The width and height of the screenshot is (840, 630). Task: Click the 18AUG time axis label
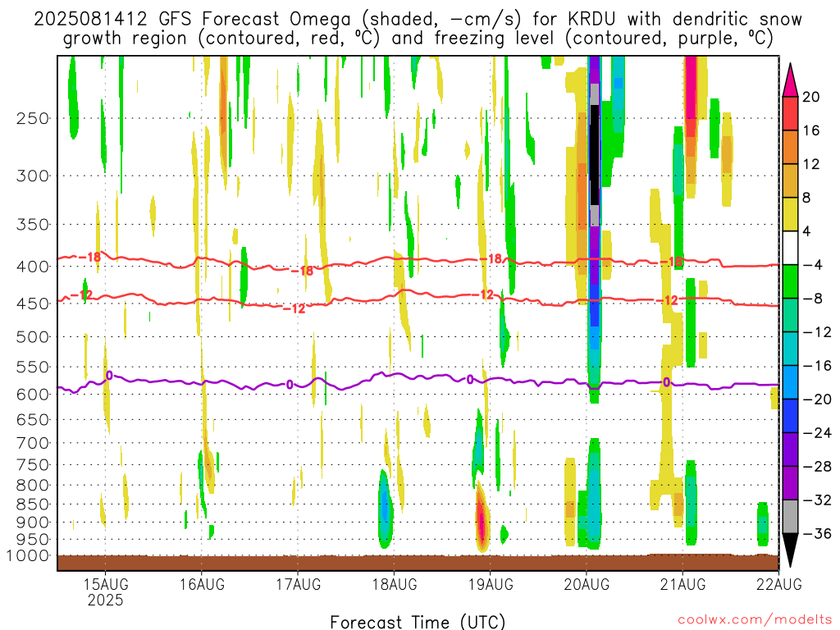pyautogui.click(x=395, y=584)
